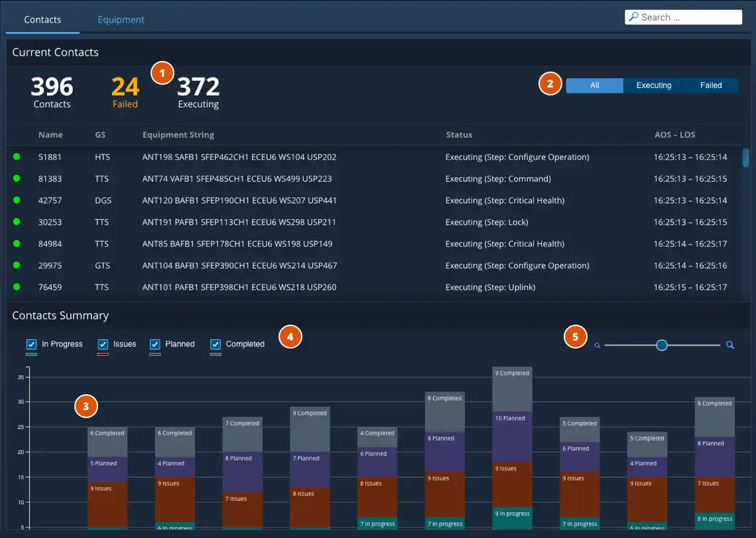Viewport: 756px width, 538px height.
Task: Click the DGS ground station cell
Action: point(103,200)
